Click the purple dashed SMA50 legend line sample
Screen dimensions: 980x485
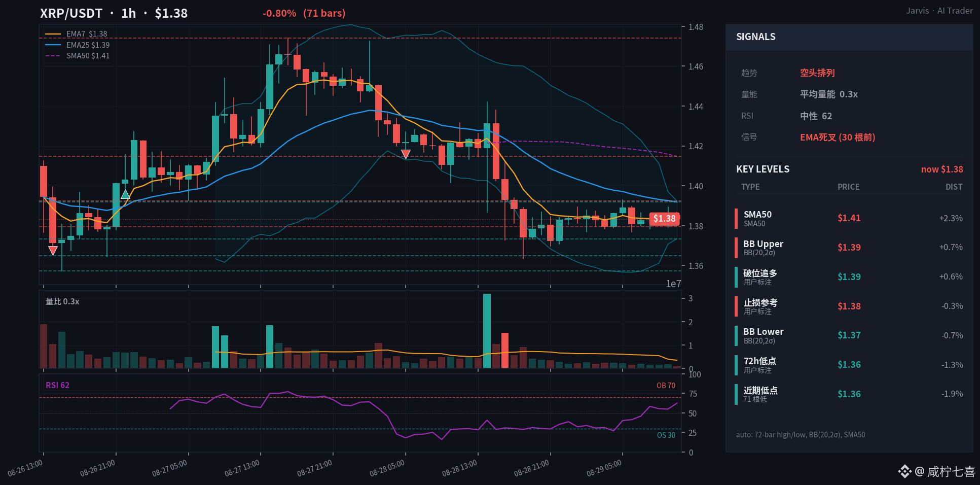coord(53,56)
